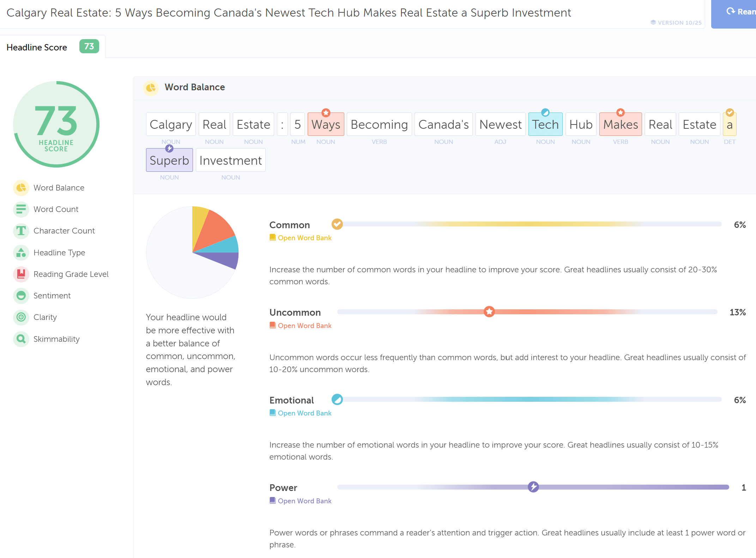Select the highlighted word Superb
756x558 pixels.
pyautogui.click(x=169, y=160)
